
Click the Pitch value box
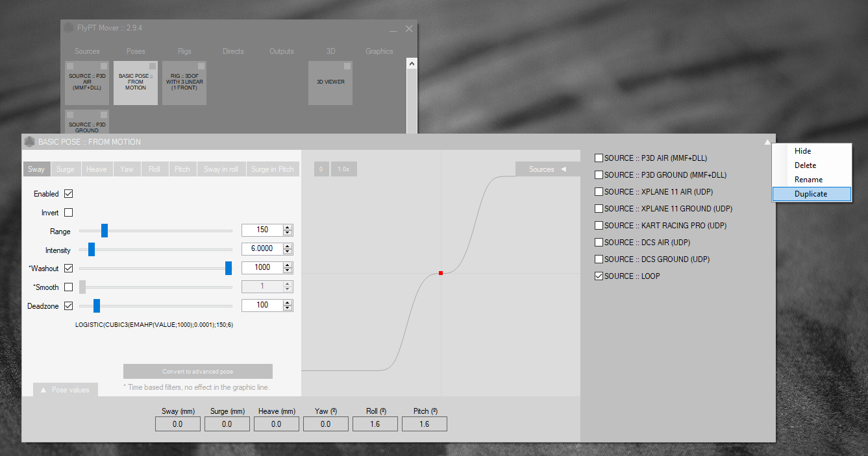coord(424,424)
